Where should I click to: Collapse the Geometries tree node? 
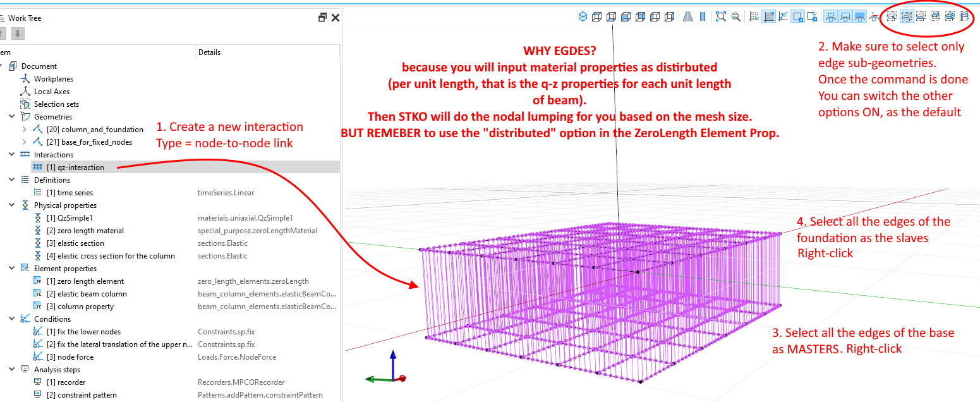click(x=12, y=117)
